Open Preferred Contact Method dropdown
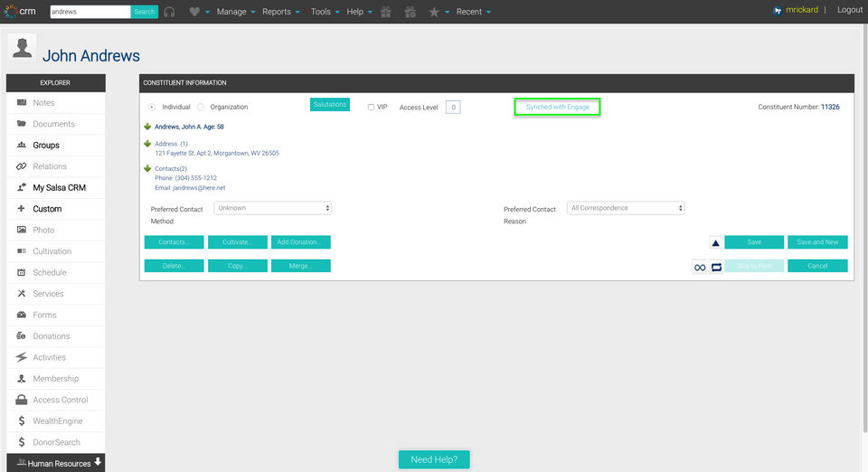 272,208
